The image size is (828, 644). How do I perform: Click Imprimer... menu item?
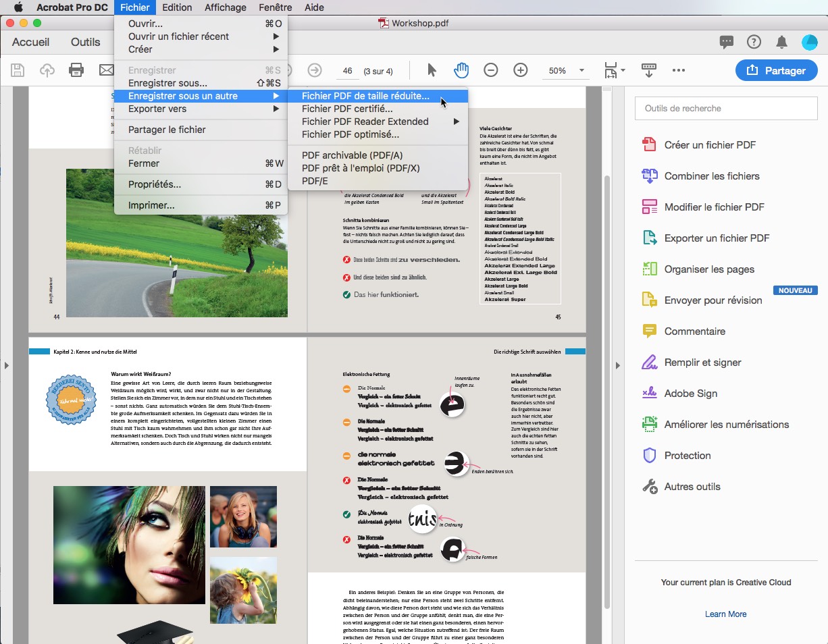coord(201,205)
